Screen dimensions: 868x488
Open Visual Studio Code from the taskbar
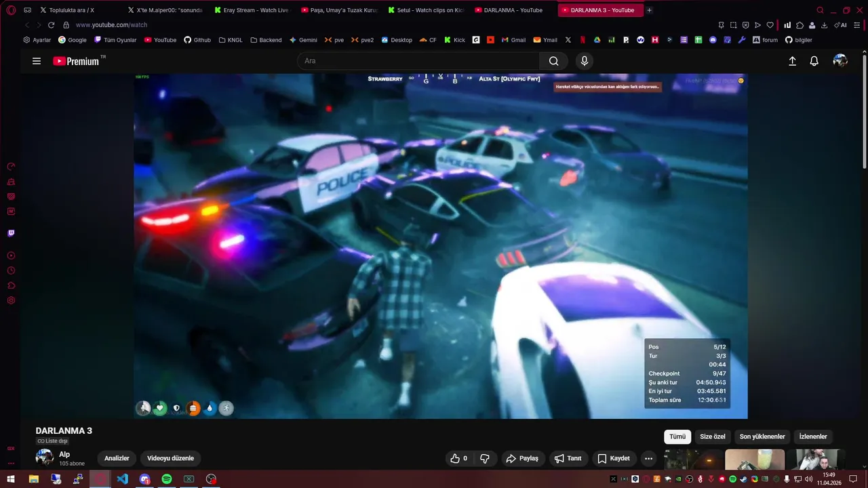[x=122, y=479]
